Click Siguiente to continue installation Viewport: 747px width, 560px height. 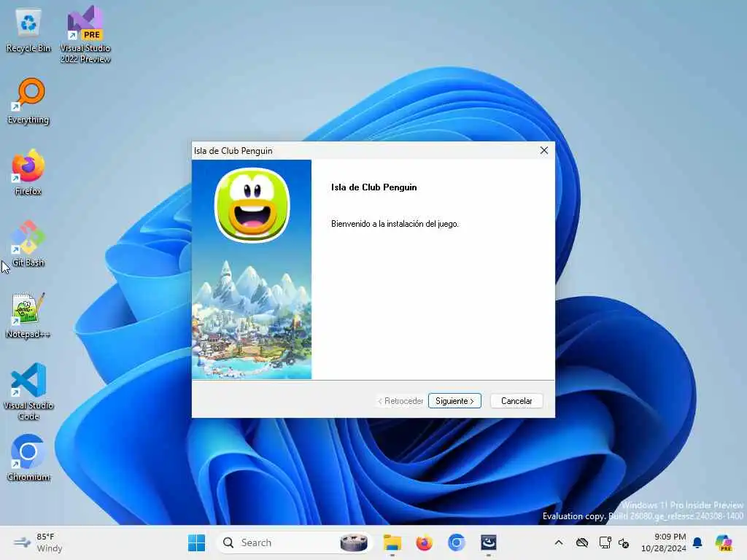(454, 401)
